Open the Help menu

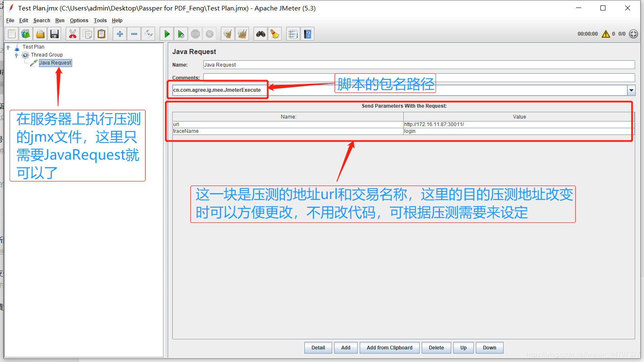[x=117, y=21]
